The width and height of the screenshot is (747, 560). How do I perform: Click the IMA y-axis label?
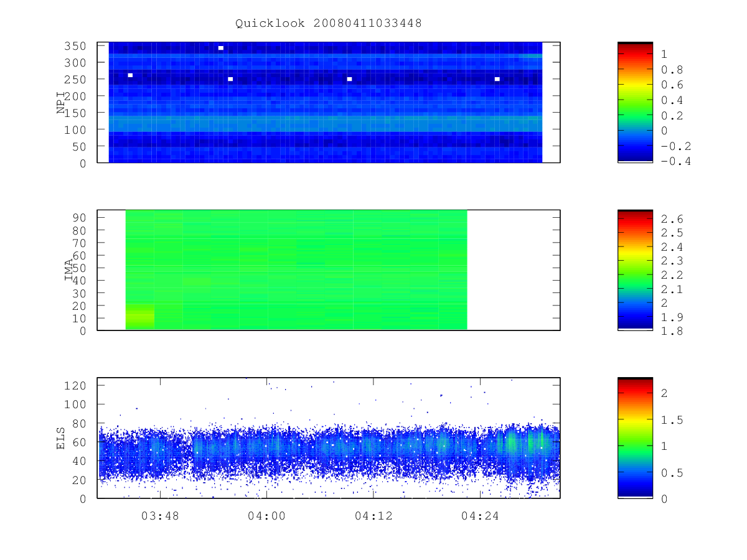pyautogui.click(x=69, y=271)
